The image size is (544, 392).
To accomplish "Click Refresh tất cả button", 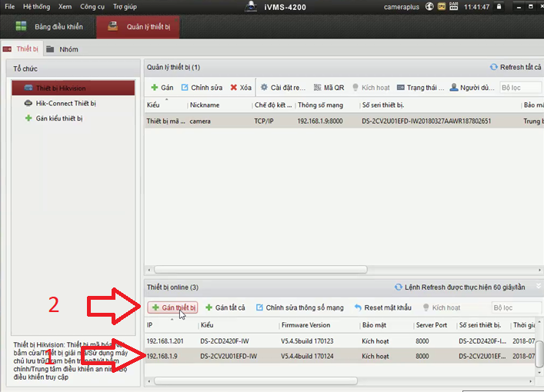I will 516,67.
